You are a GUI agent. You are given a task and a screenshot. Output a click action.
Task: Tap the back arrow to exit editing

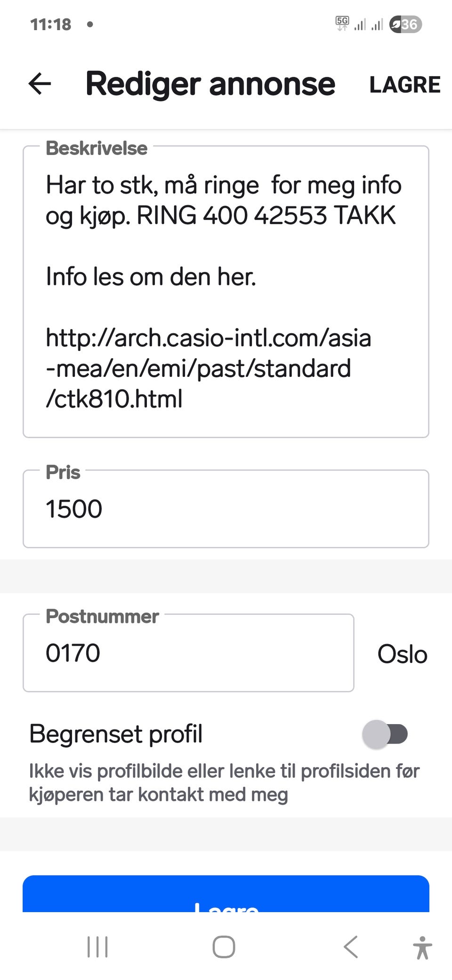coord(40,84)
